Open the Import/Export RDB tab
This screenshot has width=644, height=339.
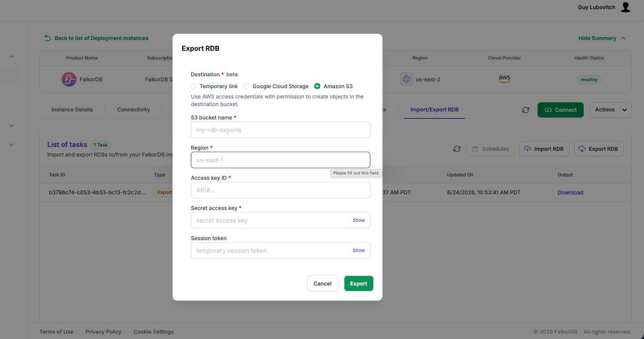434,110
